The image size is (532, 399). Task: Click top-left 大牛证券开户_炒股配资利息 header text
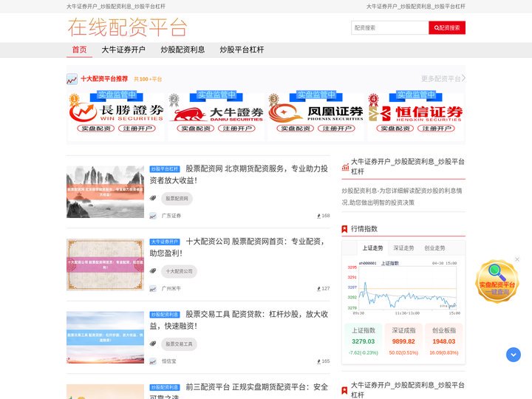(116, 7)
